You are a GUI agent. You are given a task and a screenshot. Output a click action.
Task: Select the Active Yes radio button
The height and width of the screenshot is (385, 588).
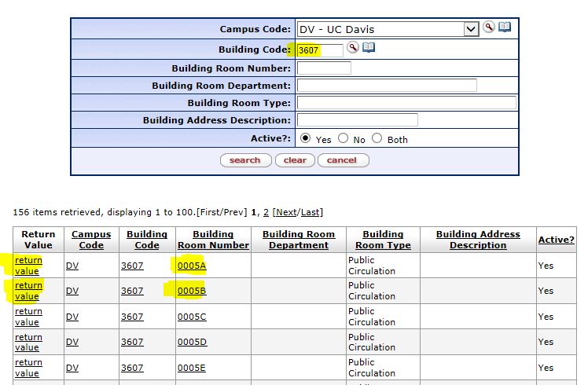point(305,138)
